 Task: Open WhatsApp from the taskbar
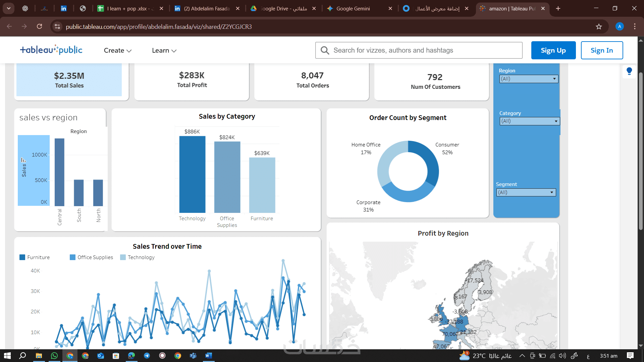[54, 356]
